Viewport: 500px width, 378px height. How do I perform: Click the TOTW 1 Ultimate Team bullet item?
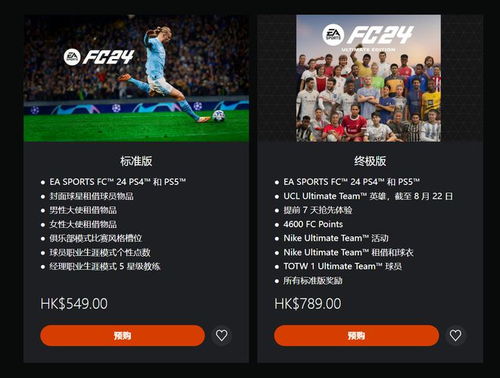[342, 266]
